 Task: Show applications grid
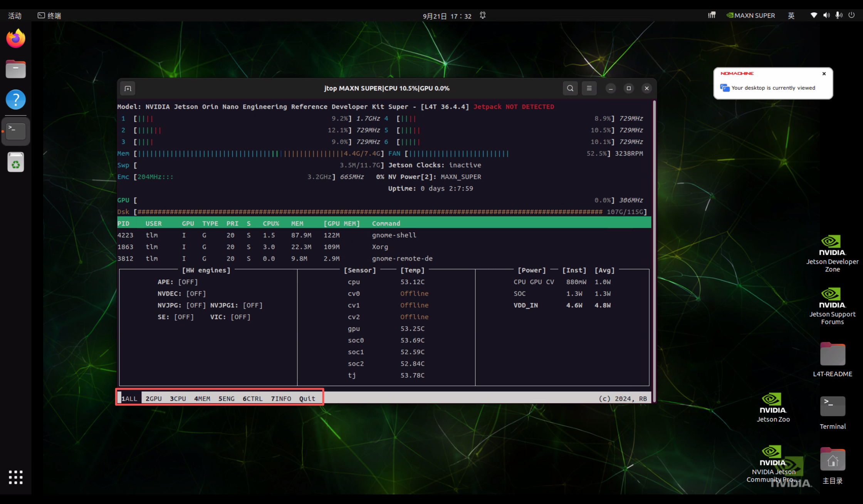[16, 477]
